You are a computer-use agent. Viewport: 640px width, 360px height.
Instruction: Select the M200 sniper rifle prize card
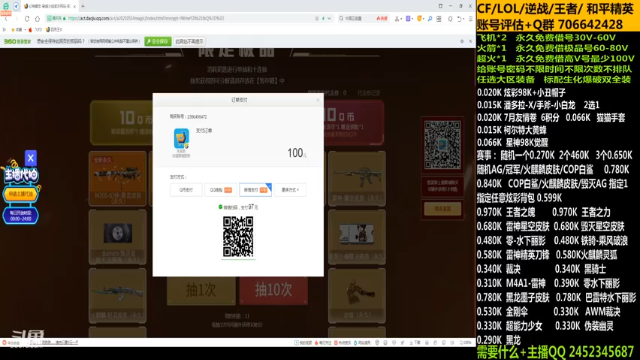coord(118,178)
